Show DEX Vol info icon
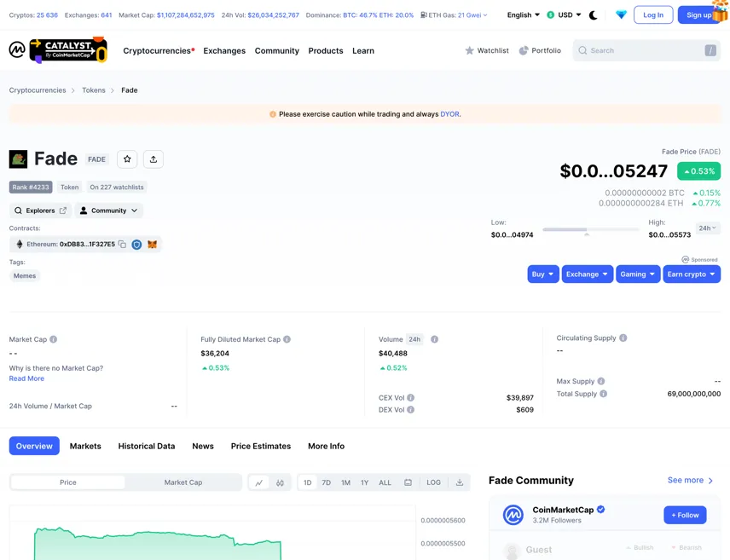730x560 pixels. (411, 410)
